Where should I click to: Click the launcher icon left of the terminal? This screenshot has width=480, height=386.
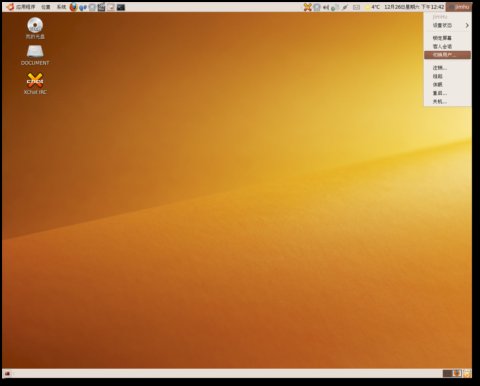pos(111,7)
